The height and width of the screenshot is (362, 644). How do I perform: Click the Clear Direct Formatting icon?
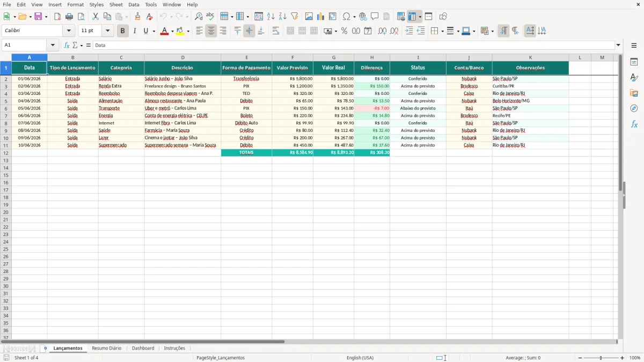click(x=150, y=17)
